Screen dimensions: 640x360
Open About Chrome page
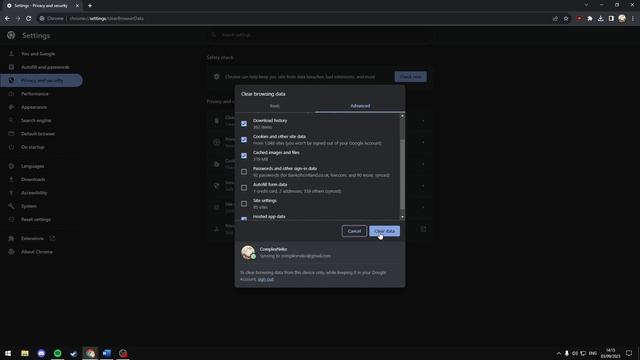click(x=37, y=252)
